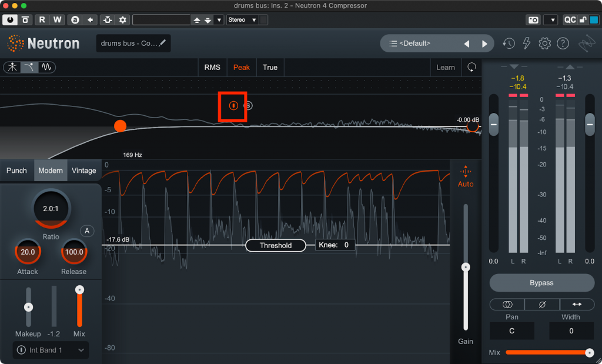Open Neutron options gear icon
602x364 pixels.
(544, 44)
